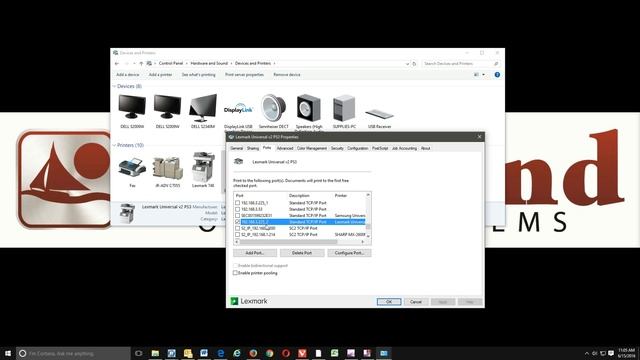Refresh the Devices and Printers view
This screenshot has width=640, height=360.
[414, 64]
